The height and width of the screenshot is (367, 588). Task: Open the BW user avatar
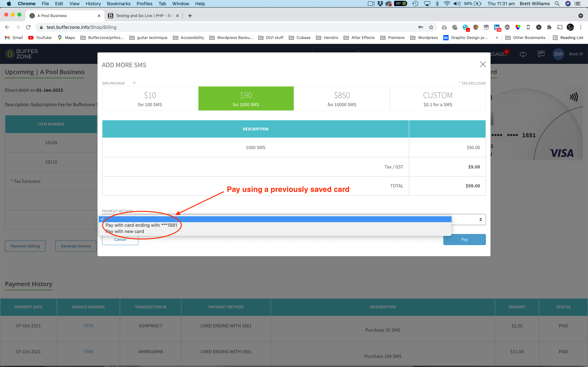[x=558, y=54]
